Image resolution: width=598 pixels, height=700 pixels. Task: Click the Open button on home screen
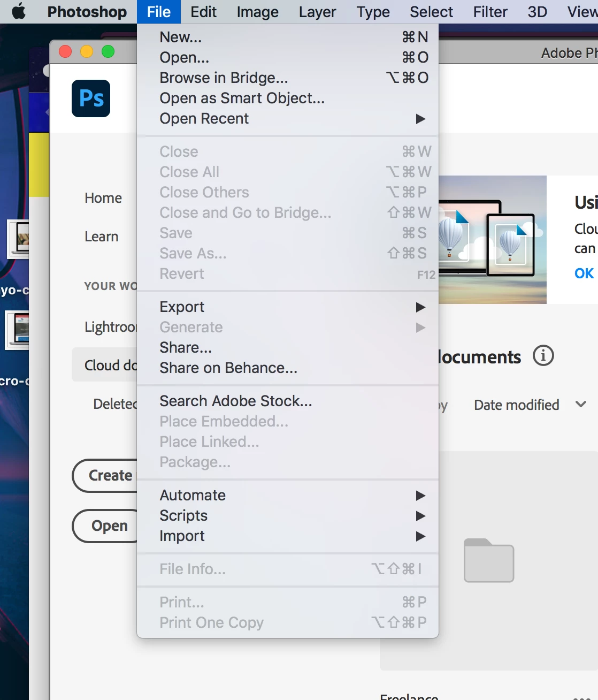(x=105, y=526)
